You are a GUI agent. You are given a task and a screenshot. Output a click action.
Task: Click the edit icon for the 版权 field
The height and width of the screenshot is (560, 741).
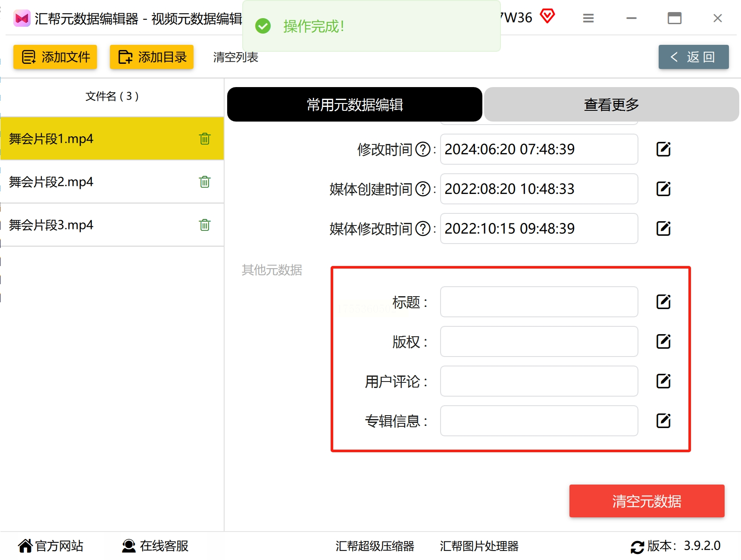tap(663, 341)
